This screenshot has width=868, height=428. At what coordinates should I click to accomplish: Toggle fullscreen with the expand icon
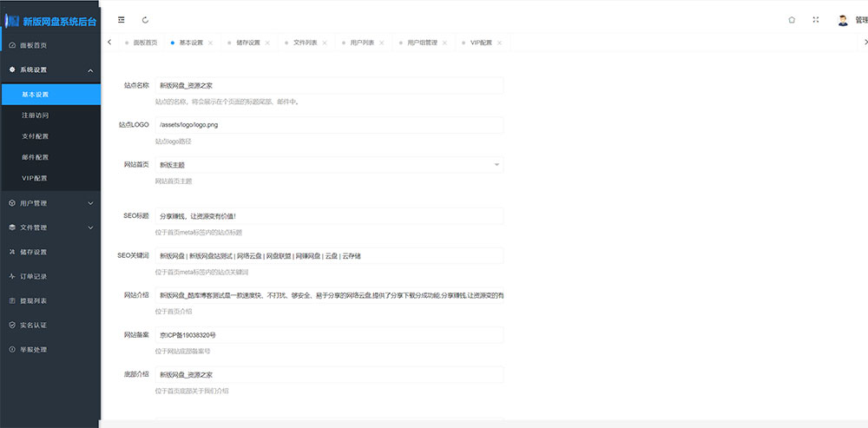tap(815, 19)
